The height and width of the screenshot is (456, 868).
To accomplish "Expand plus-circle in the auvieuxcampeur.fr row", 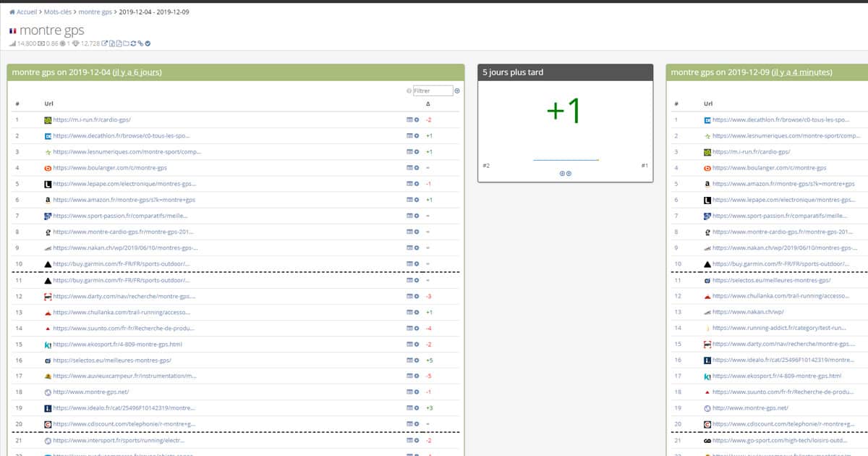I will [x=417, y=376].
